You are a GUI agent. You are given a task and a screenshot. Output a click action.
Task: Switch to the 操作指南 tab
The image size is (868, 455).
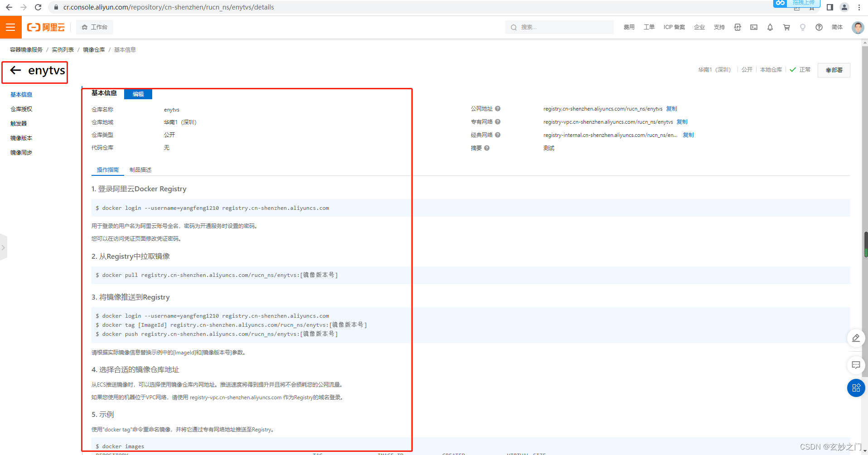(x=108, y=170)
